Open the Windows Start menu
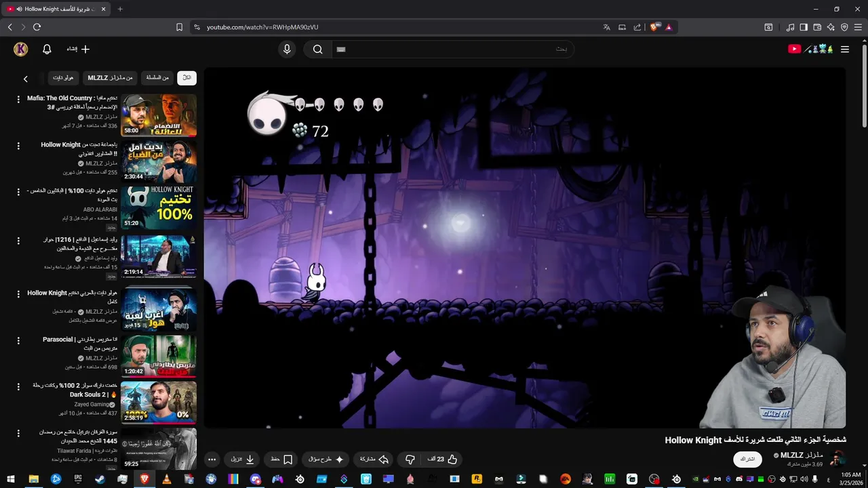 [x=11, y=479]
